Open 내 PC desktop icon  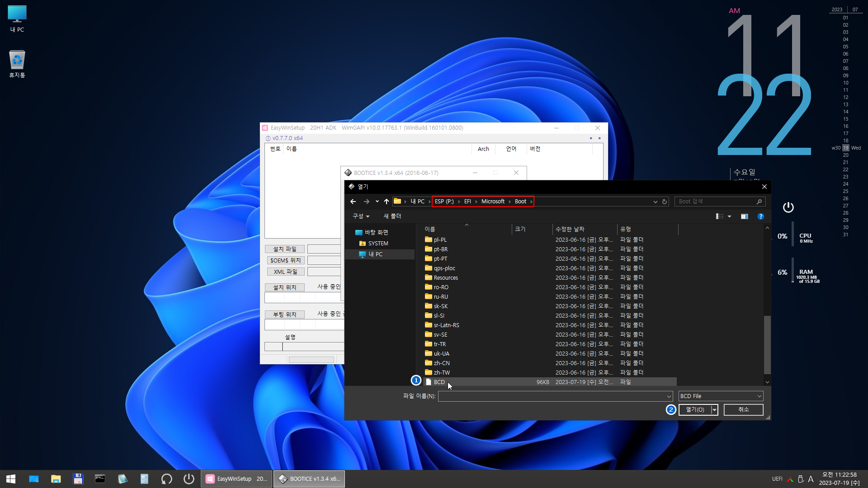click(x=17, y=19)
